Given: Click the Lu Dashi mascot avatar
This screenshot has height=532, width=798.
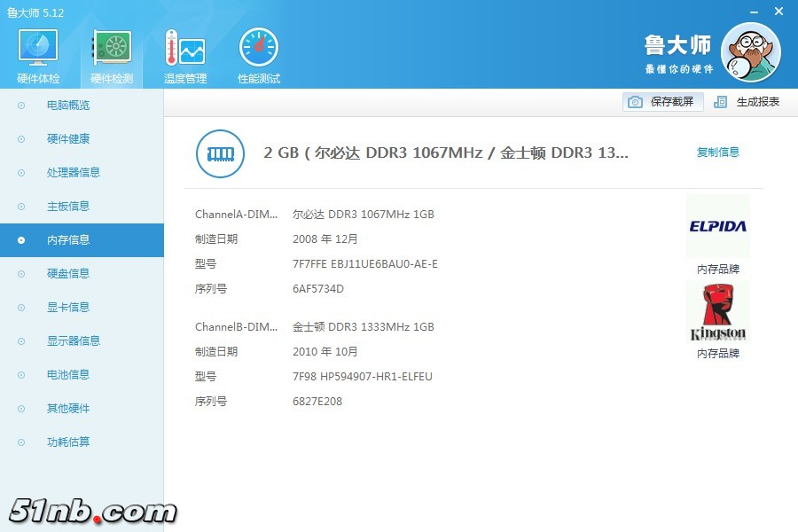Looking at the screenshot, I should coord(750,52).
